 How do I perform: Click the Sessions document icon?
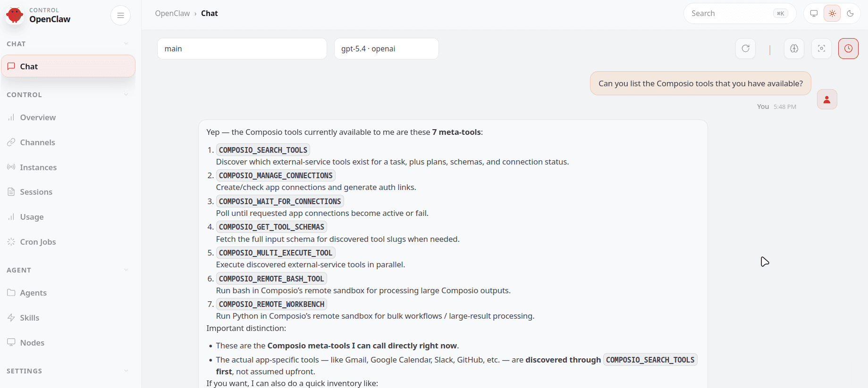[11, 192]
